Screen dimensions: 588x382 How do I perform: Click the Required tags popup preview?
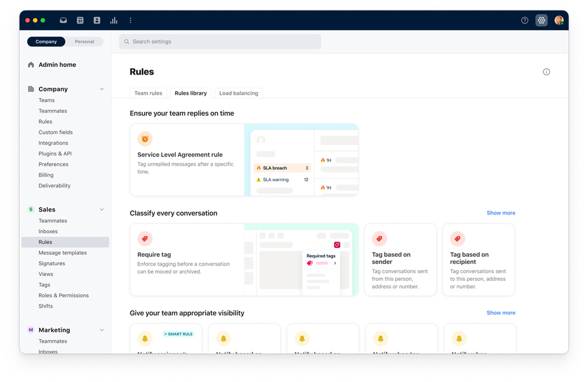pyautogui.click(x=321, y=273)
